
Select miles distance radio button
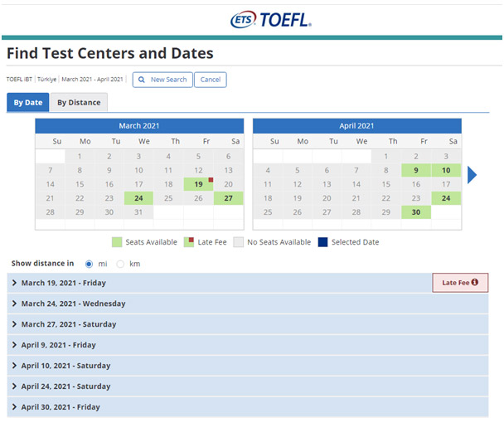click(x=90, y=264)
